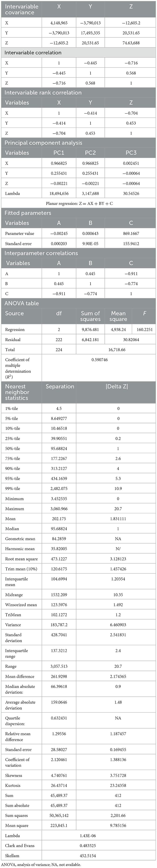
Task: Click the ANOVA table section header
Action: pos(21,303)
